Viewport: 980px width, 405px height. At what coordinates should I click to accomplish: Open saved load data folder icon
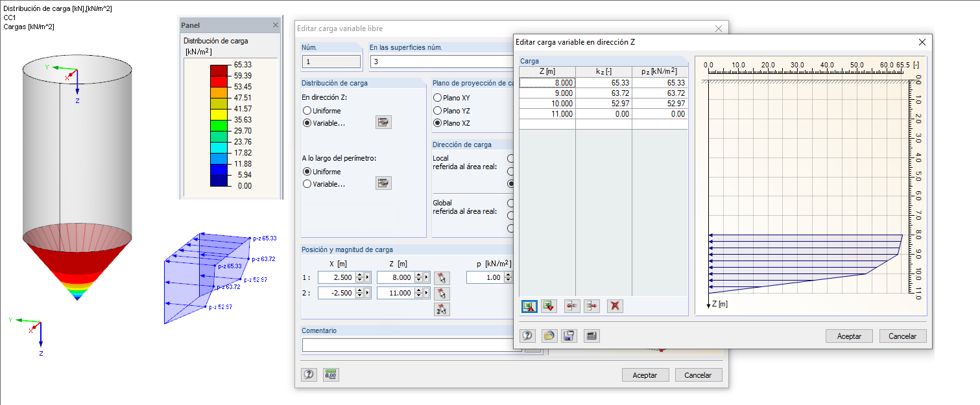(x=549, y=336)
